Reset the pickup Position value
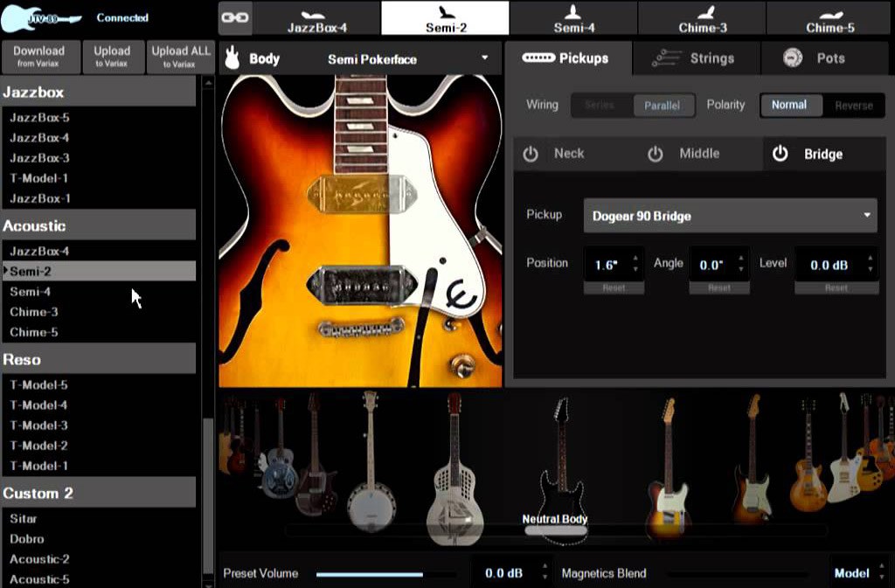This screenshot has width=895, height=588. pyautogui.click(x=614, y=287)
